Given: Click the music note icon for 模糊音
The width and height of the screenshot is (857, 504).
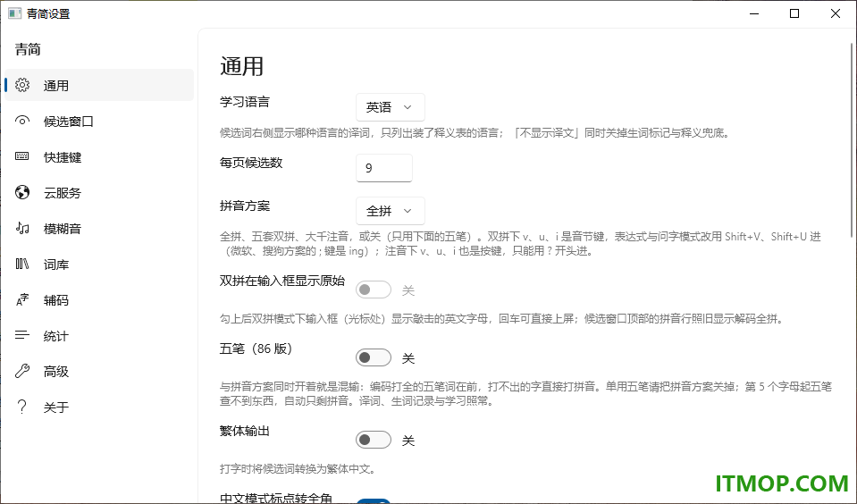Looking at the screenshot, I should tap(22, 228).
